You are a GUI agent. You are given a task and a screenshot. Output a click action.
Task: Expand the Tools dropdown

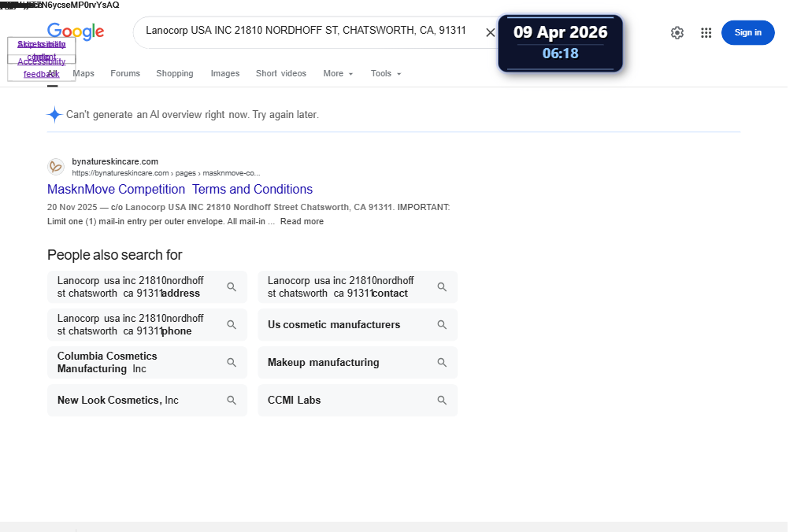coord(386,74)
